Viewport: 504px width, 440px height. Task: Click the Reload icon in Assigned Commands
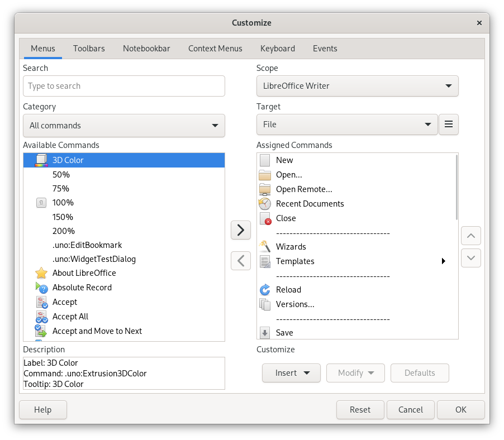[x=265, y=290]
